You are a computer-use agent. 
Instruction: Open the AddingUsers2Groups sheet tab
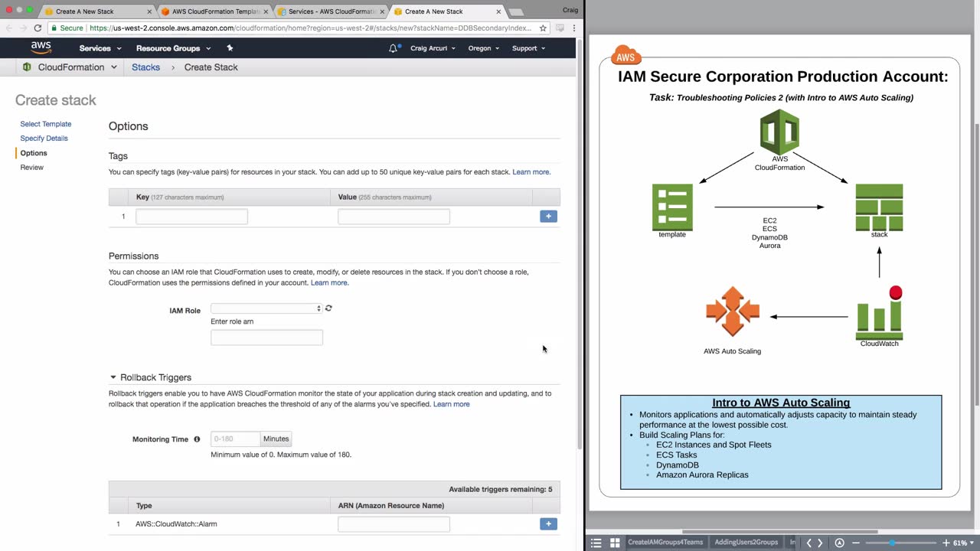(x=746, y=543)
